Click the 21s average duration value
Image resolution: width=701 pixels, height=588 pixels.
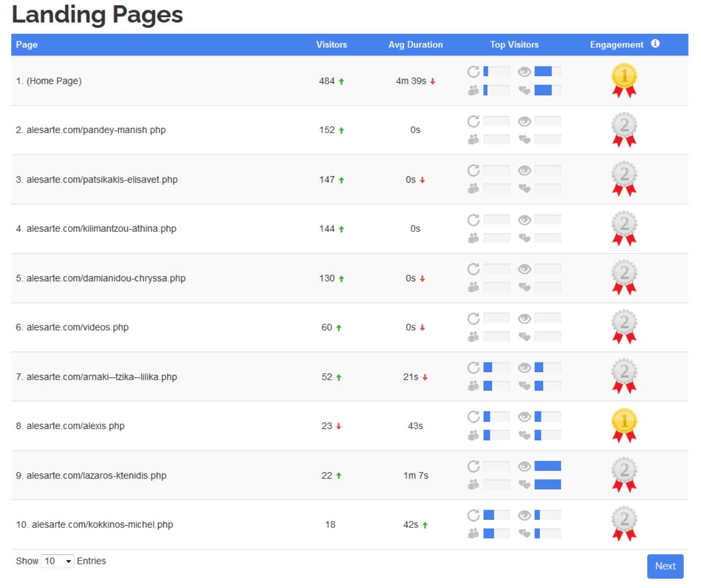pos(410,377)
